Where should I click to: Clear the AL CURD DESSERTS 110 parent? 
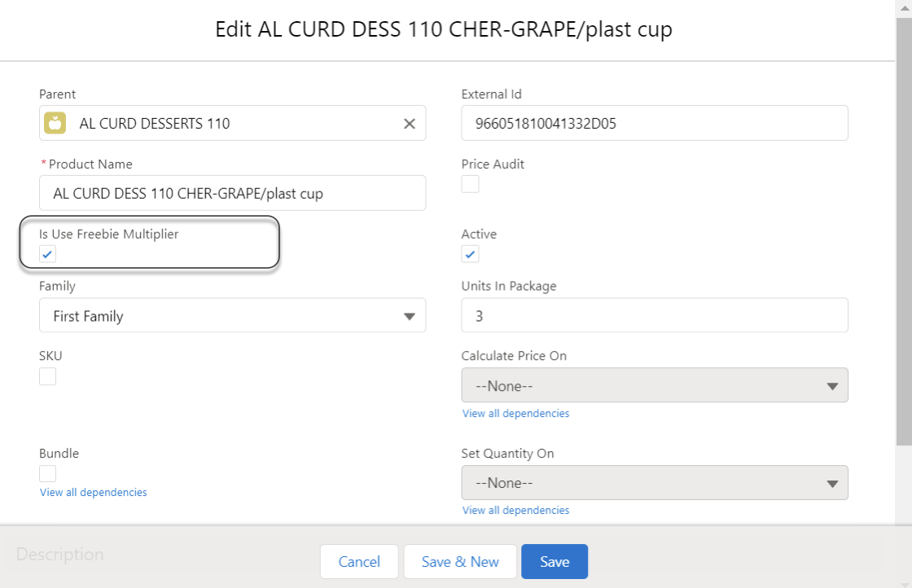click(x=410, y=124)
